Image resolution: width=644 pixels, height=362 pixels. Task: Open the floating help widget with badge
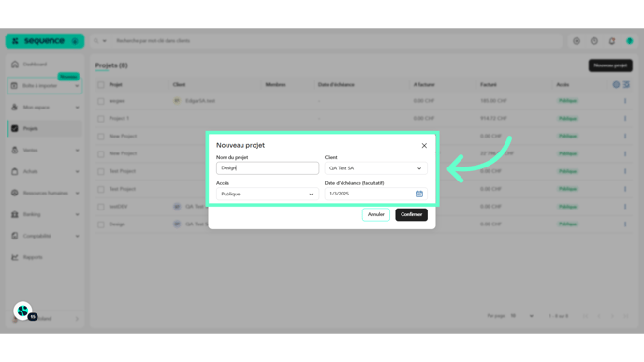pos(23,311)
